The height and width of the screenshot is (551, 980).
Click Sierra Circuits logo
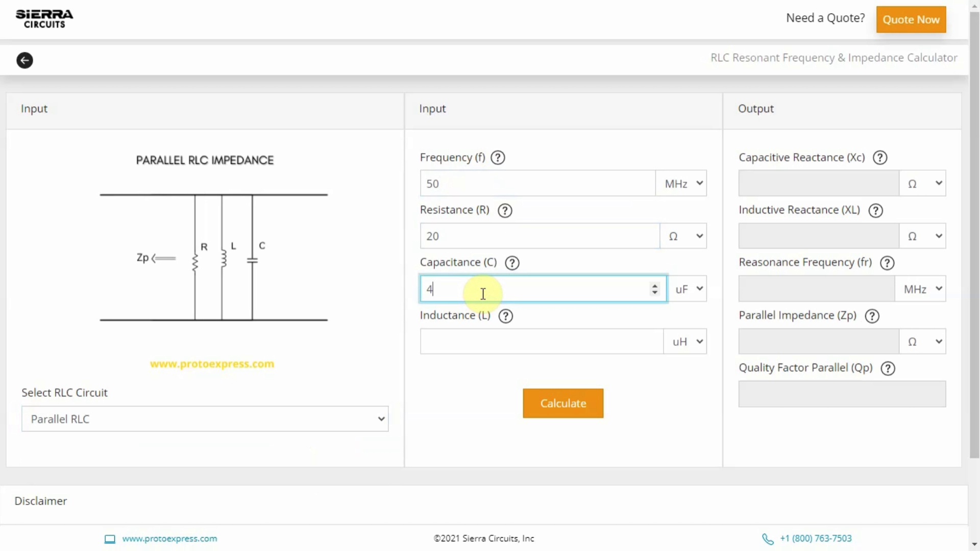(44, 19)
